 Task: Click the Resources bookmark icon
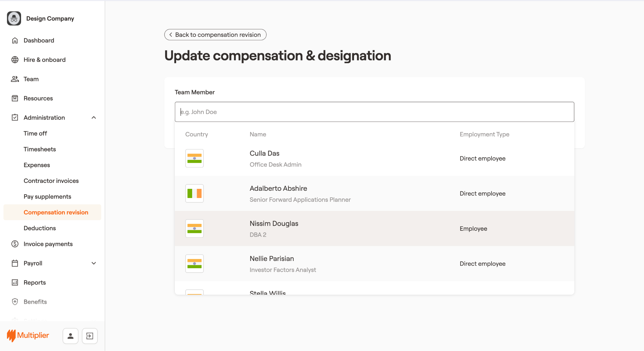(15, 98)
